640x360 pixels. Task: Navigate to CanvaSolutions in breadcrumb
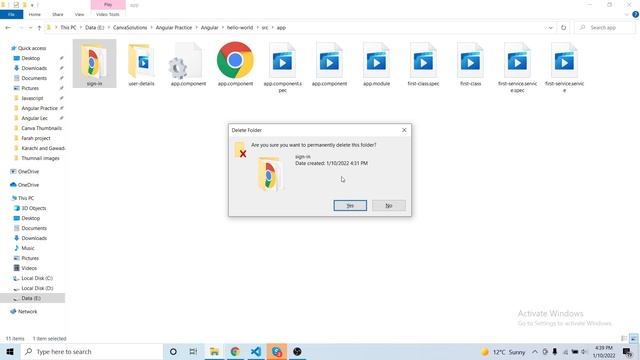(130, 28)
